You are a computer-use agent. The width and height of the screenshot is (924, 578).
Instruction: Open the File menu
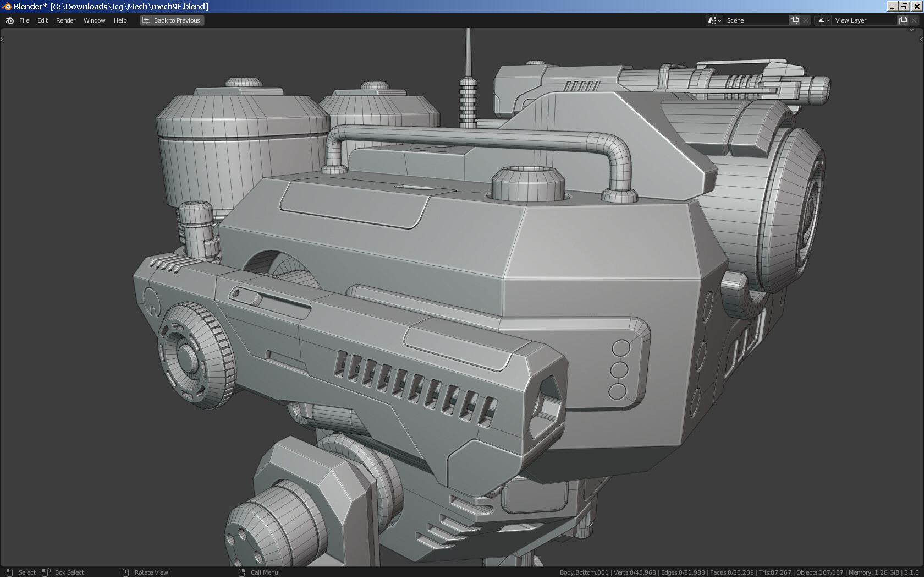tap(24, 20)
